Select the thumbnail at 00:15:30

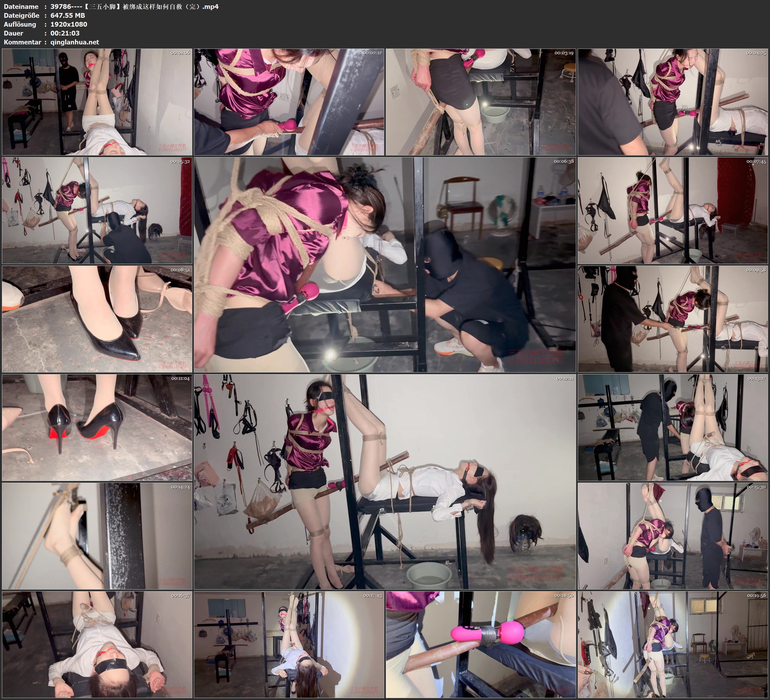(673, 536)
